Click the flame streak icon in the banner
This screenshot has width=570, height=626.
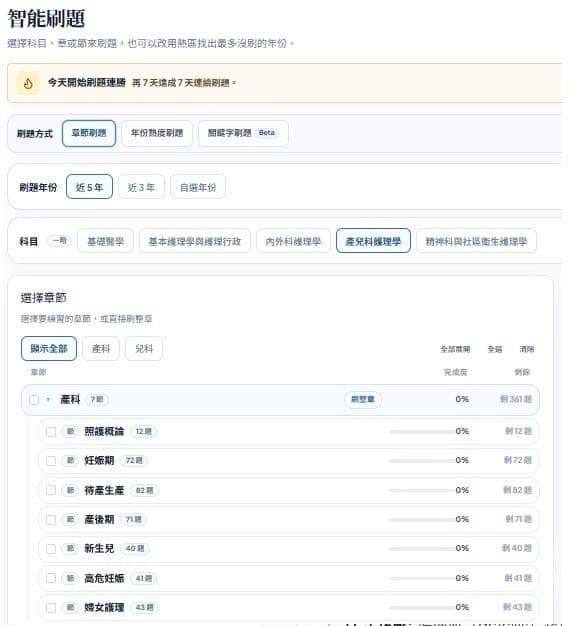(28, 83)
